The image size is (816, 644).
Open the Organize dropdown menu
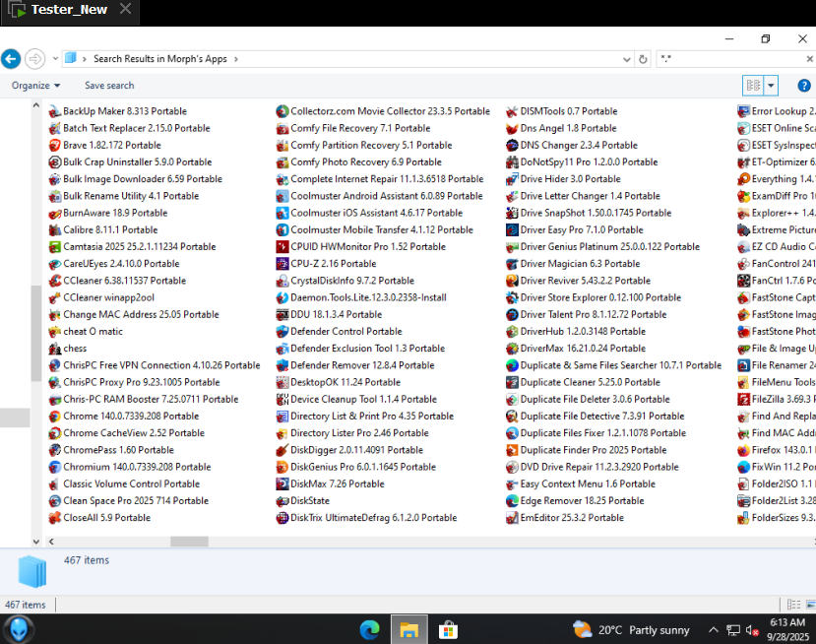(x=35, y=86)
